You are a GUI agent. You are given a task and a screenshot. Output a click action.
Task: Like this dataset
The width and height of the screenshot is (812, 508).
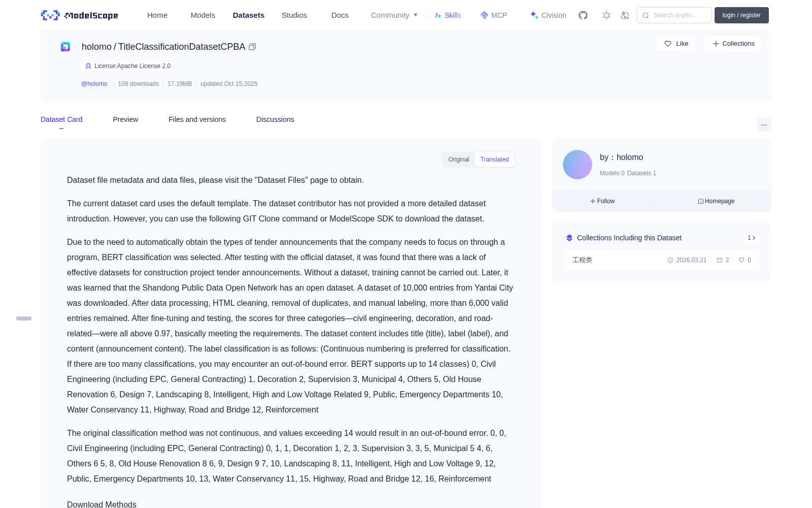676,44
